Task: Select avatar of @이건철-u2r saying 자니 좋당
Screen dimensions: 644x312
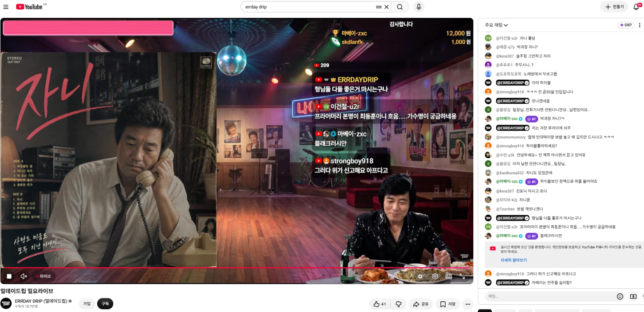Action: coord(488,38)
